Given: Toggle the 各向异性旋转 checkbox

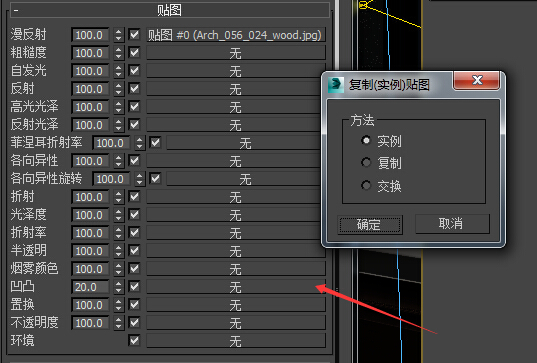Looking at the screenshot, I should click(x=155, y=178).
